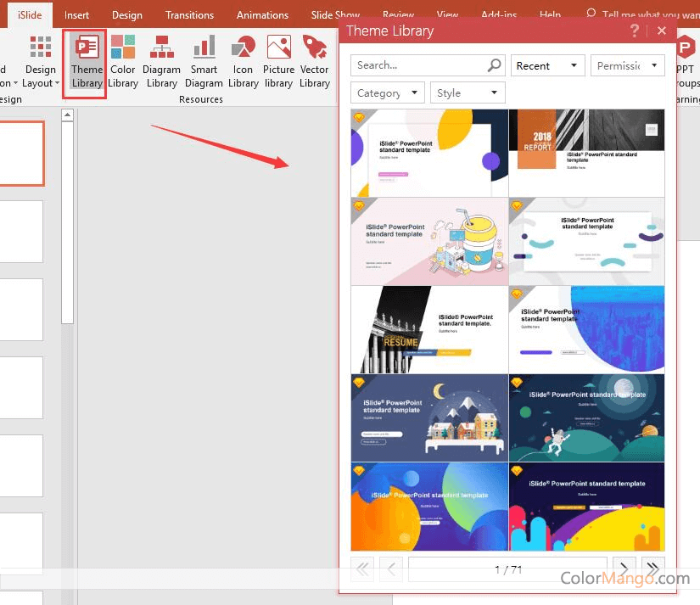
Task: Open the Recent sort dropdown
Action: (x=548, y=65)
